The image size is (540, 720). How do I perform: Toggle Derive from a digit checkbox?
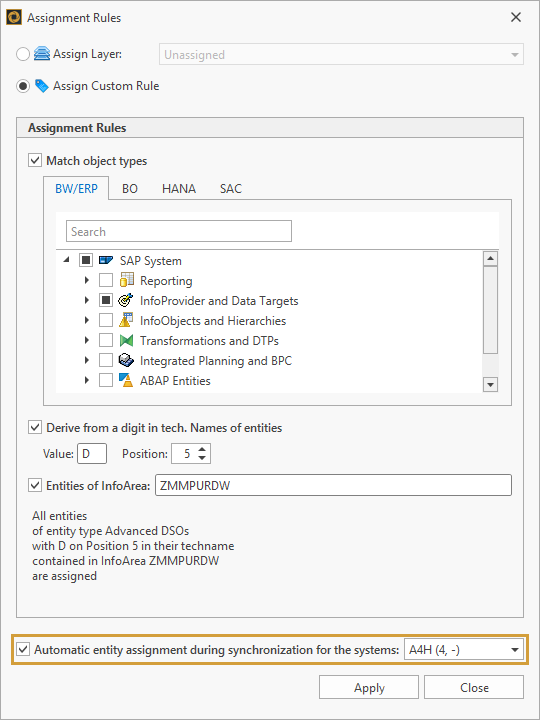pos(35,428)
